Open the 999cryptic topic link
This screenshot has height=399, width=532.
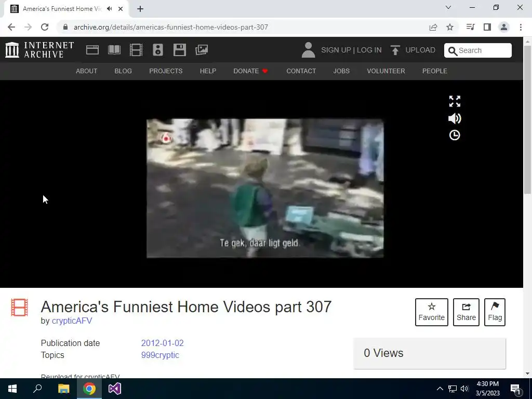click(160, 355)
